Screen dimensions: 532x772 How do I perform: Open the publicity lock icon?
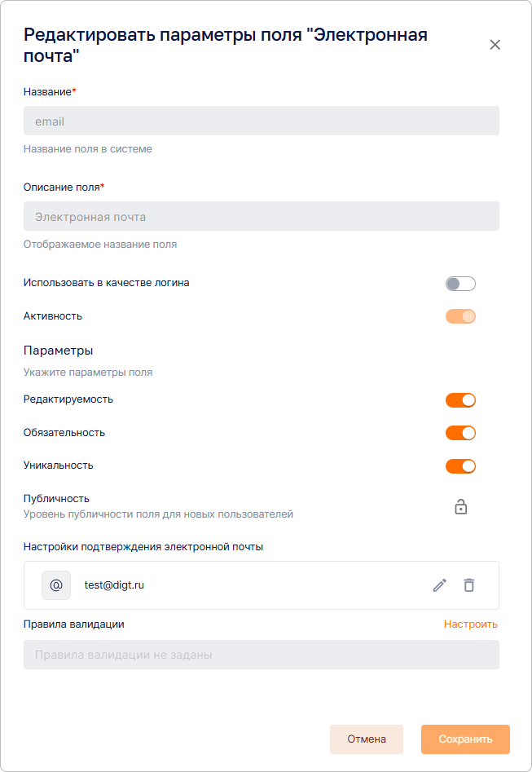tap(460, 507)
